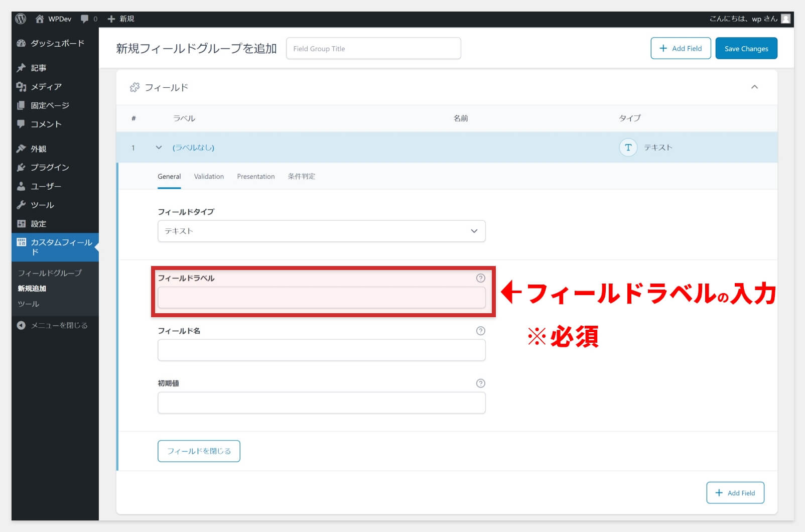805x532 pixels.
Task: Click the 名前 column header
Action: coord(461,118)
